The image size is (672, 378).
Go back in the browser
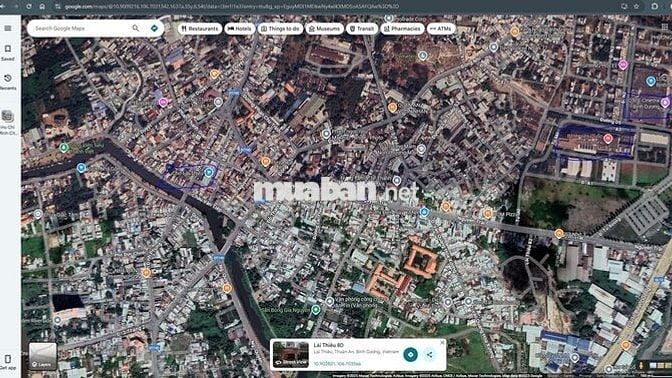[x=3, y=6]
